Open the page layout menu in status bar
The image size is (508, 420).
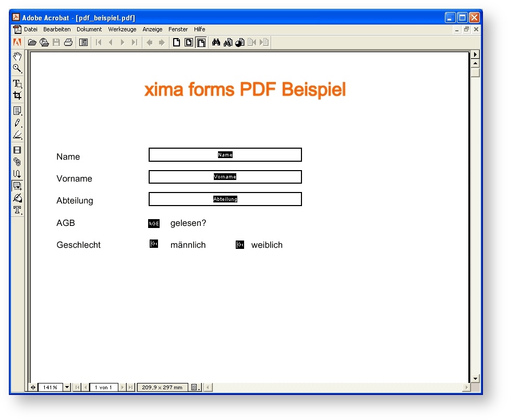click(195, 388)
